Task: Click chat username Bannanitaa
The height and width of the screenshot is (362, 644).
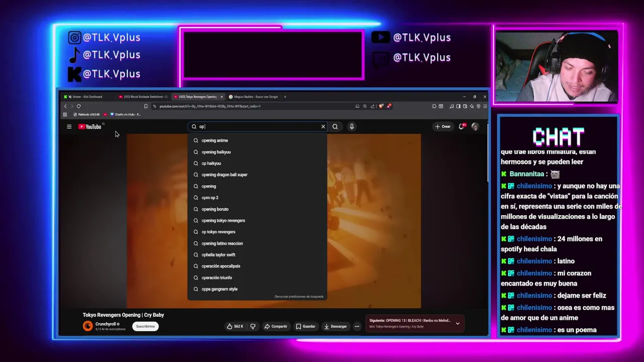Action: coord(527,174)
